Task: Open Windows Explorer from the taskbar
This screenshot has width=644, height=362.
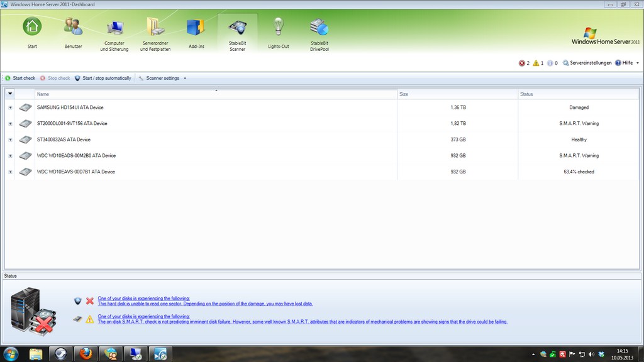Action: click(36, 354)
